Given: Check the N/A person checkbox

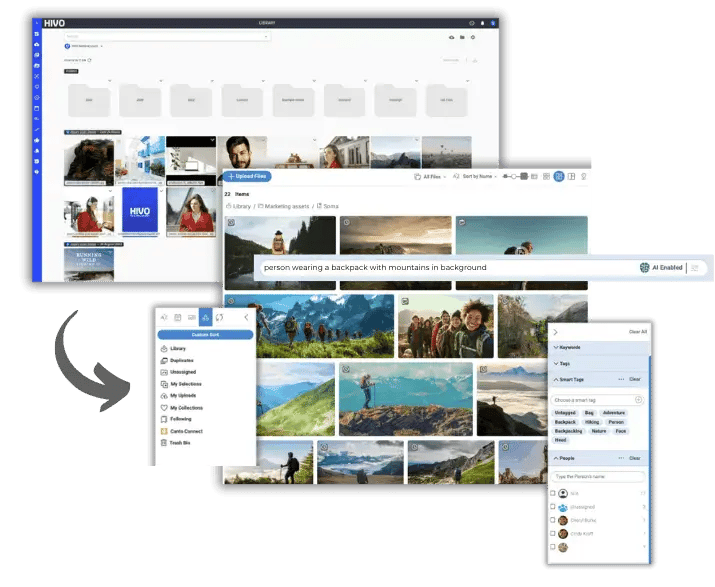Looking at the screenshot, I should tap(553, 493).
